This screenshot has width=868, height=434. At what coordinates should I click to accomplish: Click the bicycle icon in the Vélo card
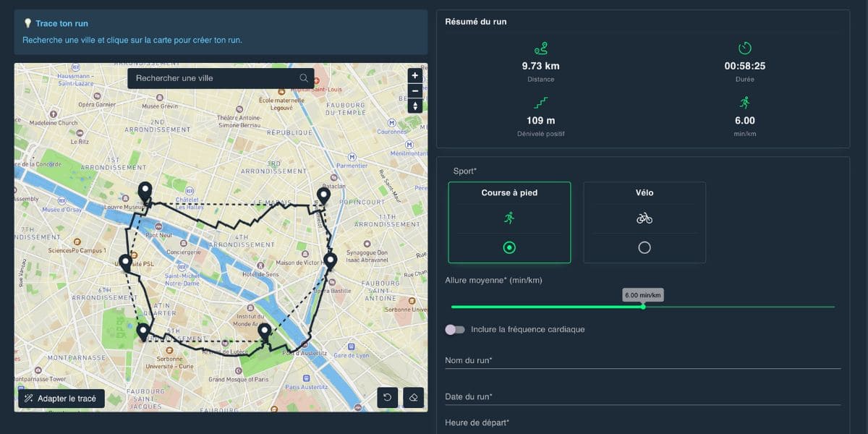[x=644, y=218]
